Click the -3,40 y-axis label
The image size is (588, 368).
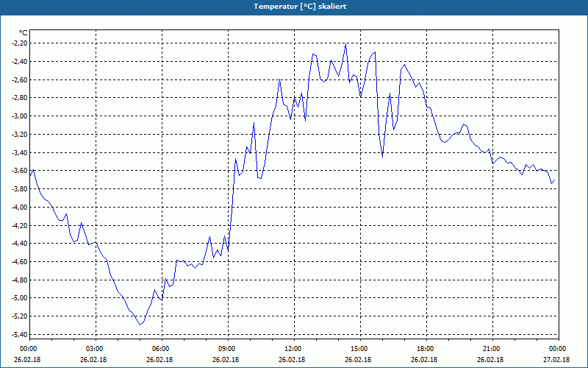pos(20,152)
